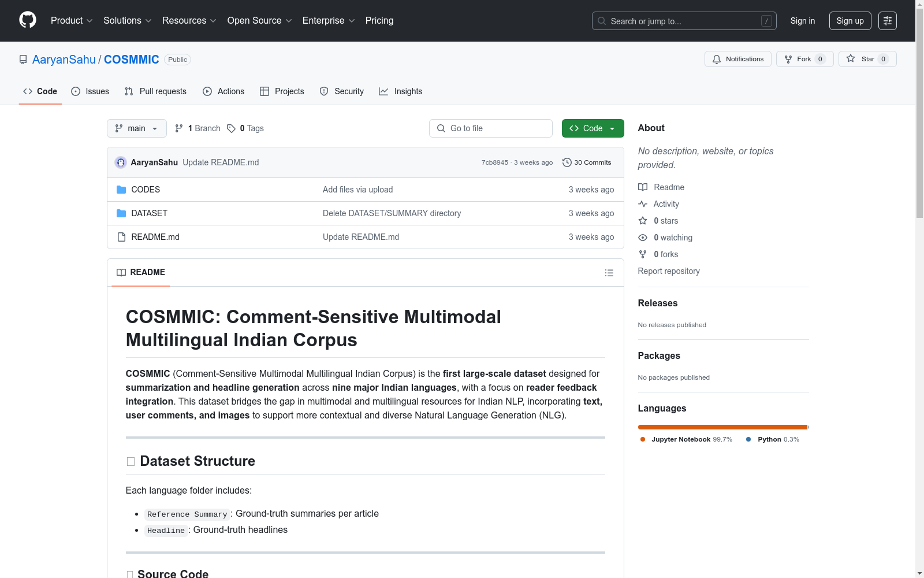The width and height of the screenshot is (924, 578).
Task: Open the DATASET folder
Action: point(150,213)
